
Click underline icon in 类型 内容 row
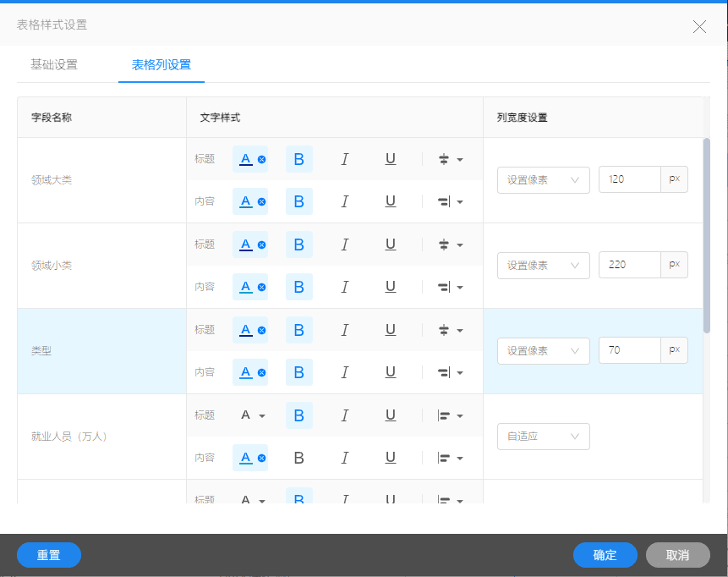point(391,372)
